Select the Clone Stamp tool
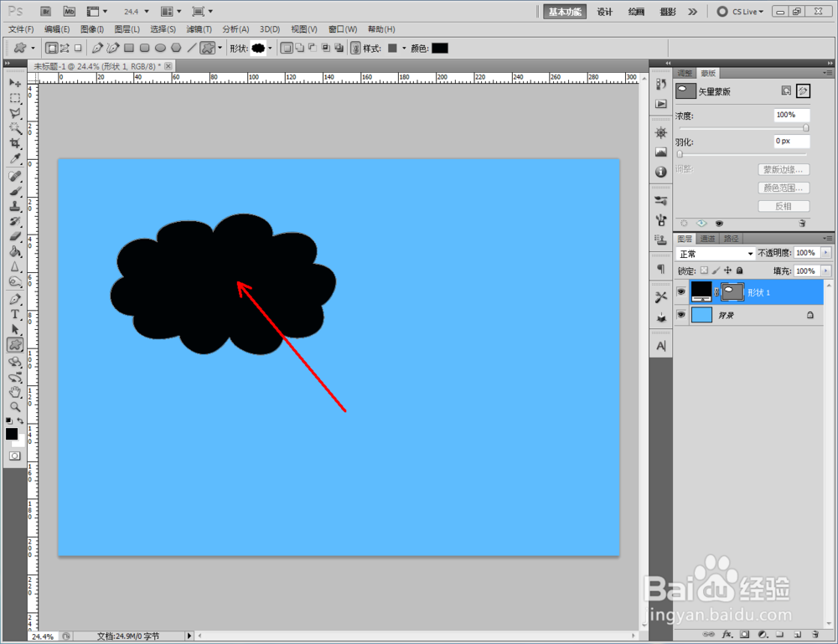Image resolution: width=838 pixels, height=644 pixels. click(15, 206)
